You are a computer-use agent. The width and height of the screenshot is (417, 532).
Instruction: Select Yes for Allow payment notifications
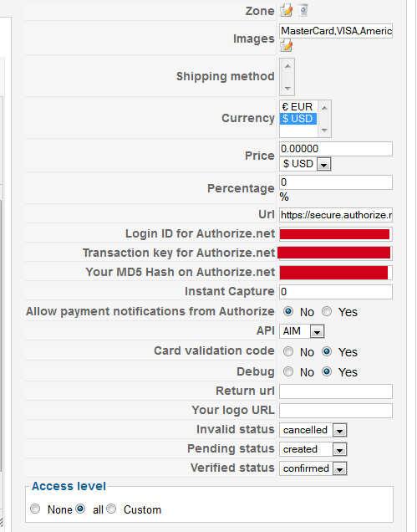pos(327,311)
